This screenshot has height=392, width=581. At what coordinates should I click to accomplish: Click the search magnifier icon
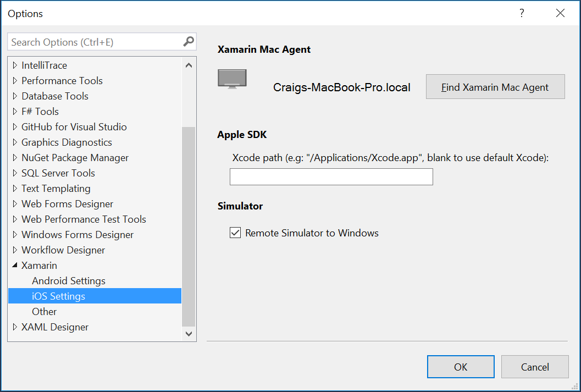189,41
